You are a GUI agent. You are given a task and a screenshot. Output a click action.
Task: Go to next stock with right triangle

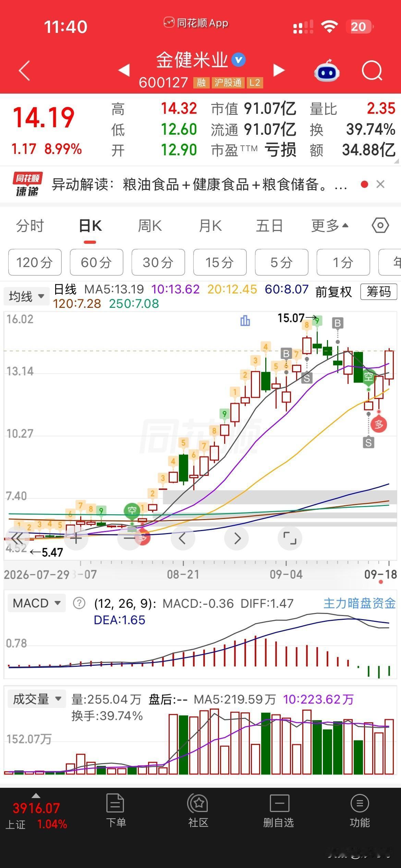[x=279, y=70]
